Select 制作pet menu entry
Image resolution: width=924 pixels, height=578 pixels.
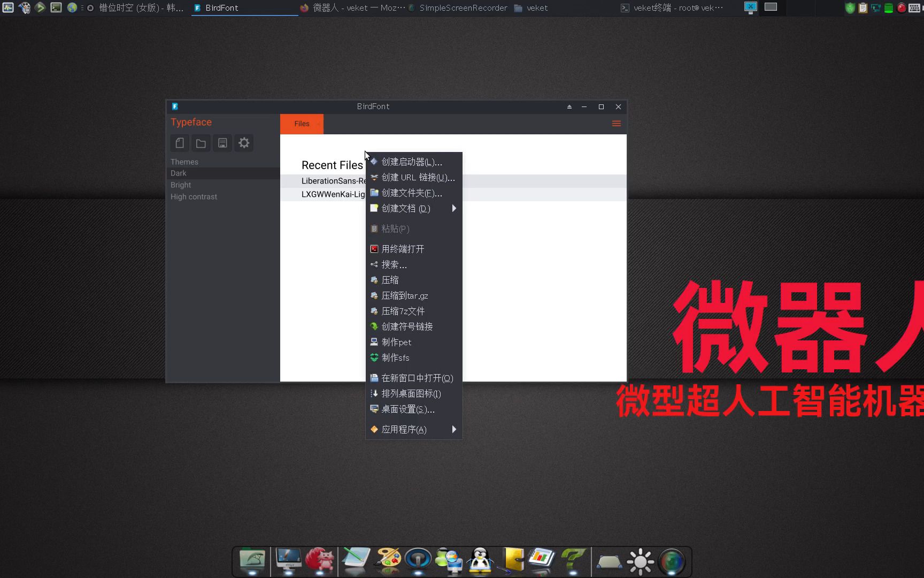[414, 342]
